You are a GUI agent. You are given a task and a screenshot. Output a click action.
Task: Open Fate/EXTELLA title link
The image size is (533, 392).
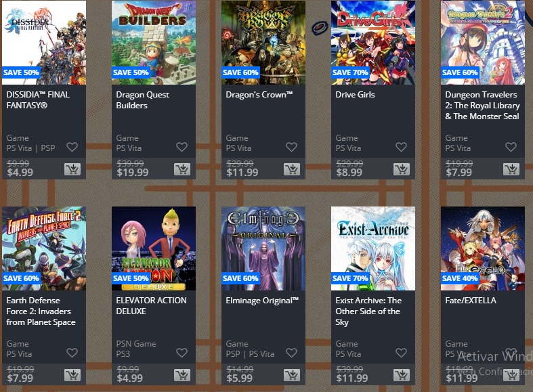(471, 301)
